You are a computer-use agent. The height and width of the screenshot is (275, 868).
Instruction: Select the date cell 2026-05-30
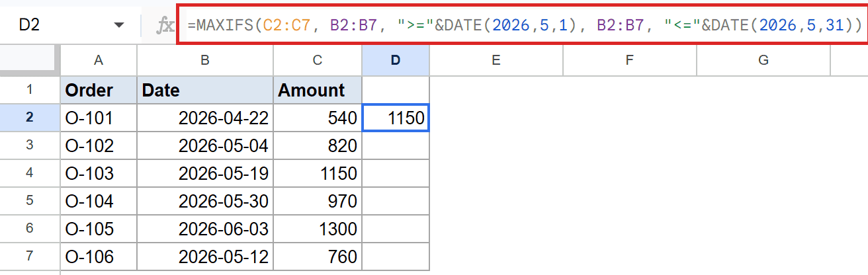click(x=205, y=201)
